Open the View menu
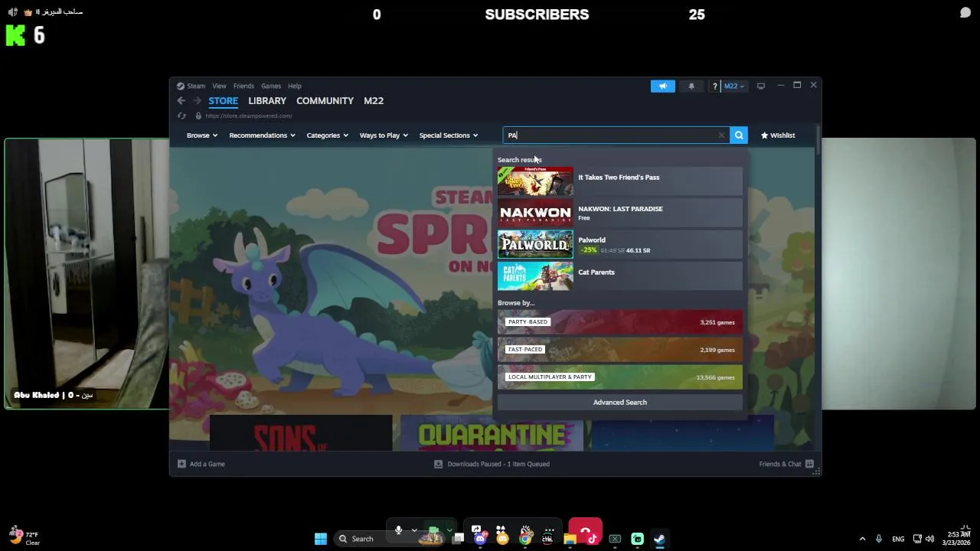This screenshot has height=551, width=980. (219, 86)
